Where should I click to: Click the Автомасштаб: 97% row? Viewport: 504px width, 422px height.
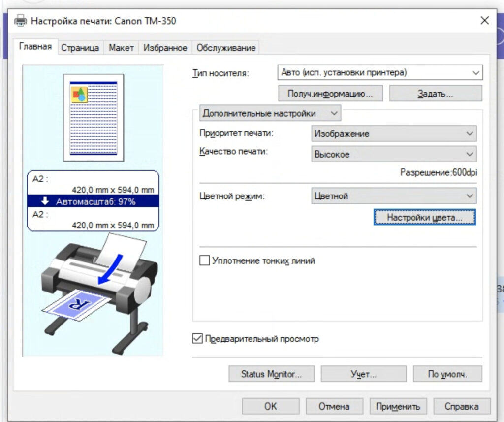tap(93, 201)
